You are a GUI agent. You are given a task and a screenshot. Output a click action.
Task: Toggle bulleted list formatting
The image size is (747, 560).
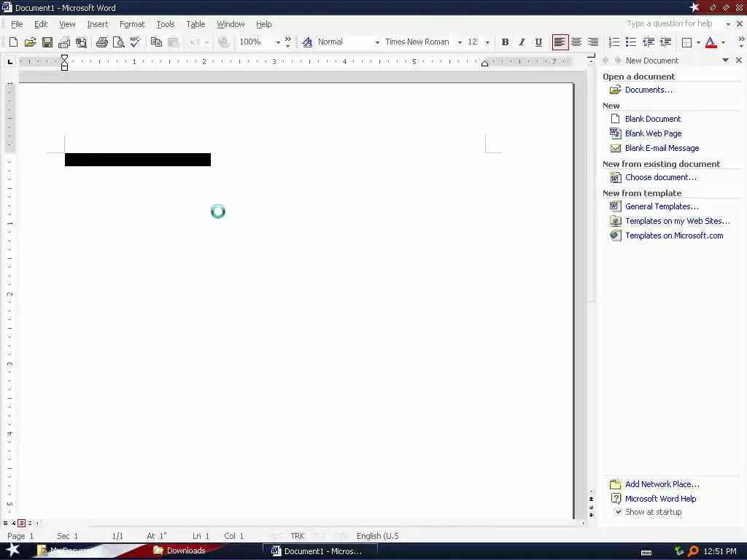pyautogui.click(x=631, y=42)
